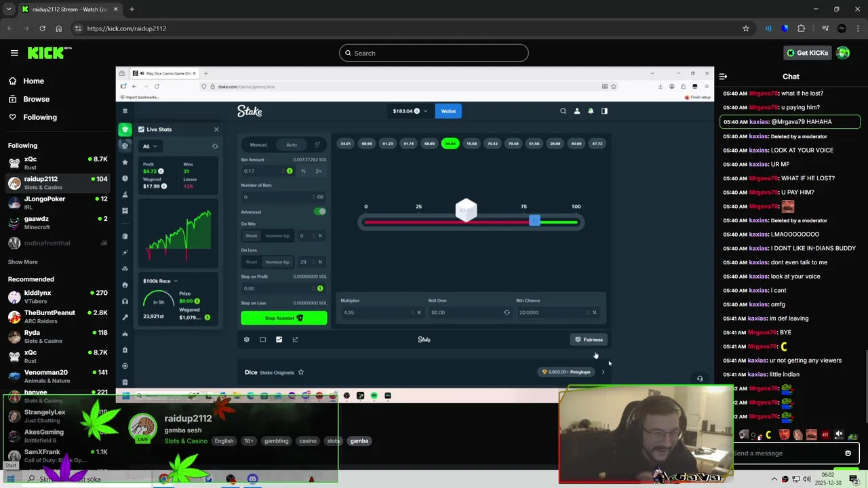This screenshot has height=488, width=868.
Task: Halve bet with ½ button
Action: [303, 171]
